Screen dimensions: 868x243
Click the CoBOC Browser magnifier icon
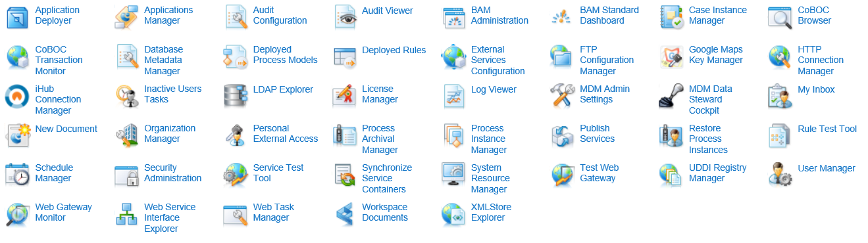pos(780,17)
